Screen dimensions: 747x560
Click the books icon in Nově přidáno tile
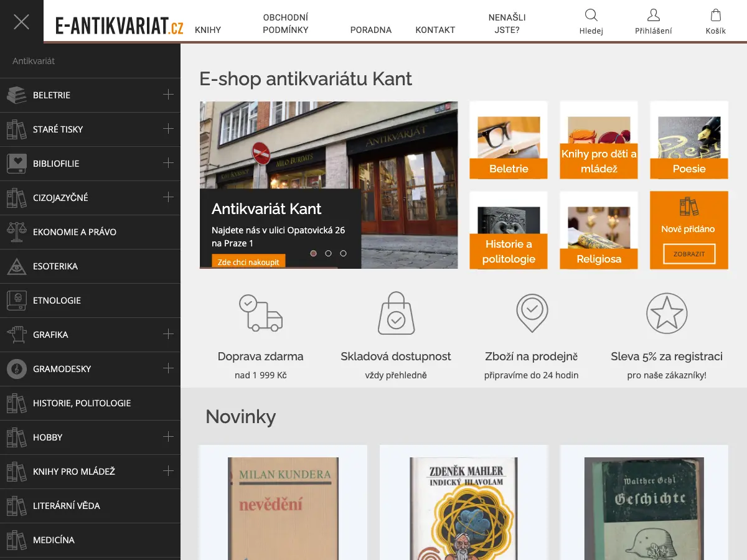(688, 207)
